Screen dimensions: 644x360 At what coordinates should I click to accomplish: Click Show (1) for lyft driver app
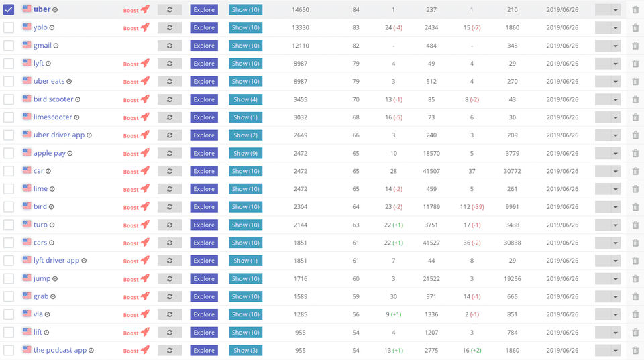[x=246, y=261]
